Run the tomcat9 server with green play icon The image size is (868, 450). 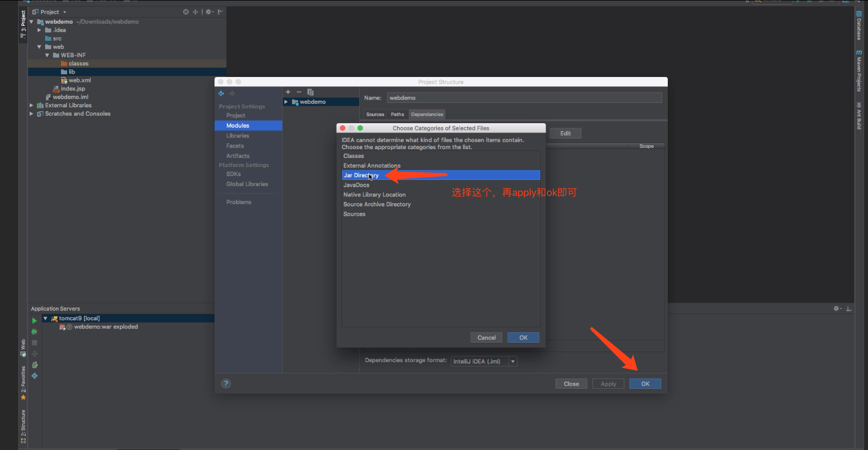coord(34,321)
